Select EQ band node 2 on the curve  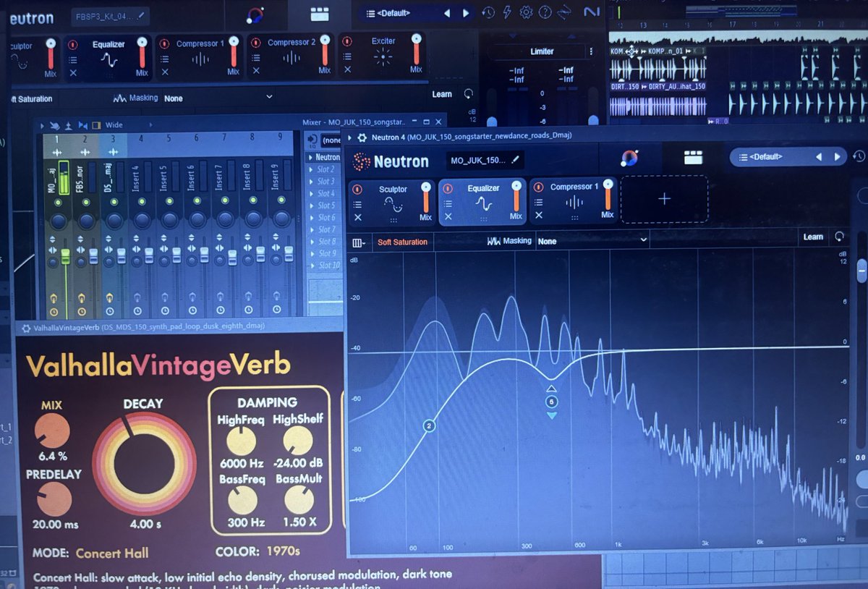429,426
